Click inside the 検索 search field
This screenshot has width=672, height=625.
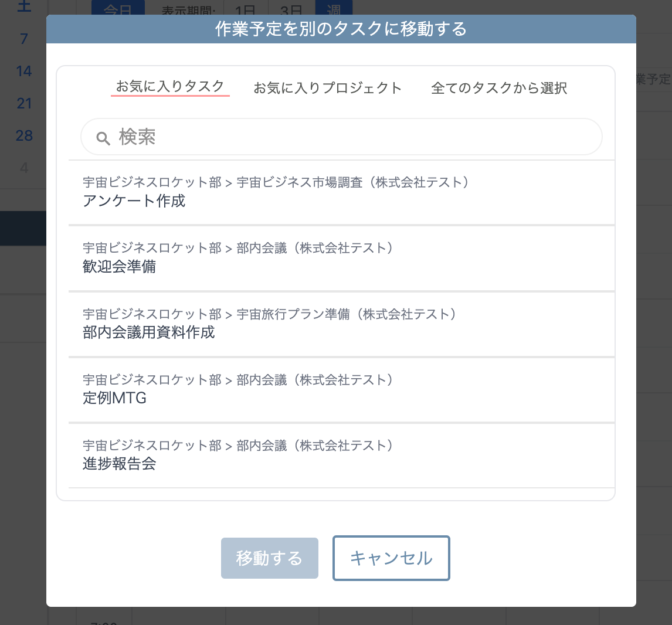coord(341,137)
